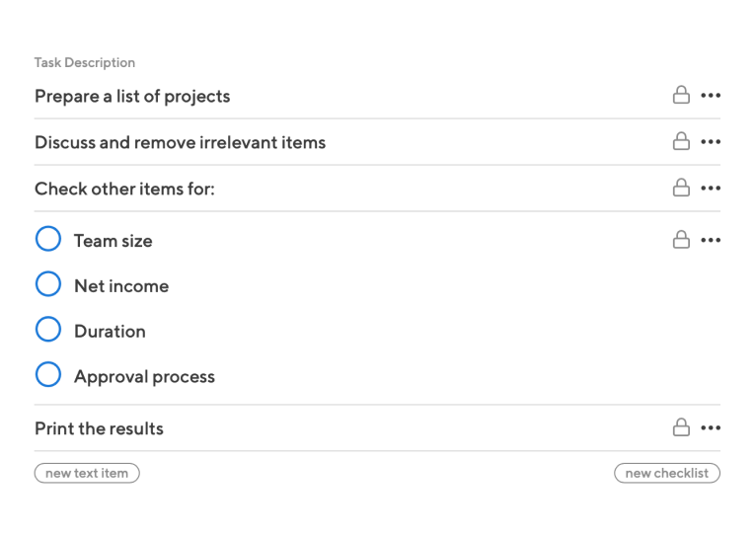The image size is (756, 538).
Task: Check off the Team size item
Action: (48, 239)
